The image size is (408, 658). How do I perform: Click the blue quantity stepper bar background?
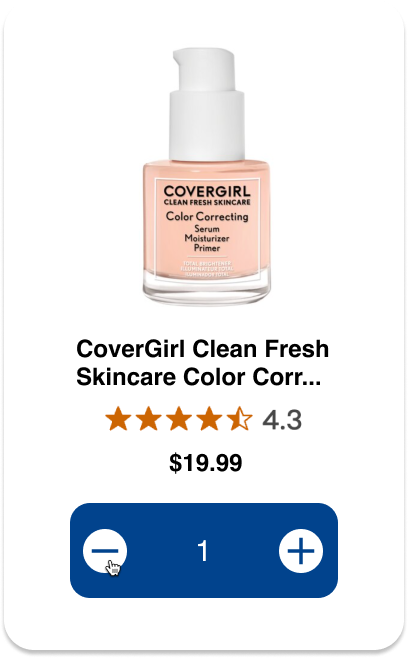coord(243,551)
